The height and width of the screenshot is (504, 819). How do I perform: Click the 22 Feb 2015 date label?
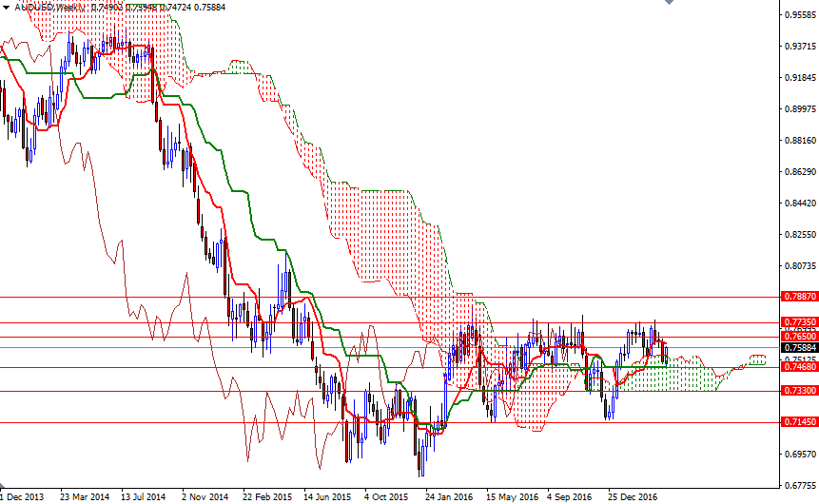[267, 496]
